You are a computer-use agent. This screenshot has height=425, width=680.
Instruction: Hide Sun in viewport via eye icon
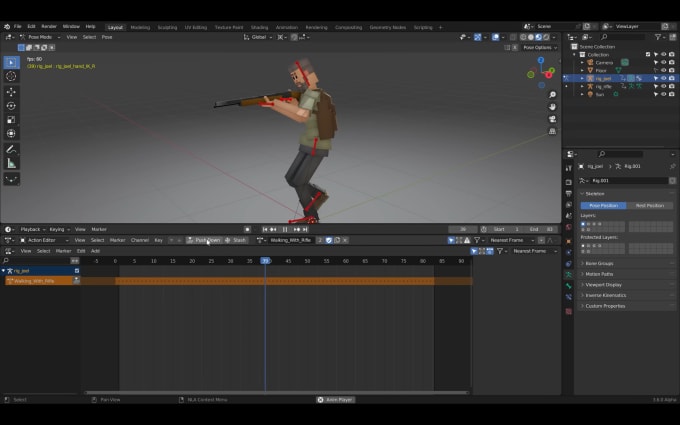(664, 94)
